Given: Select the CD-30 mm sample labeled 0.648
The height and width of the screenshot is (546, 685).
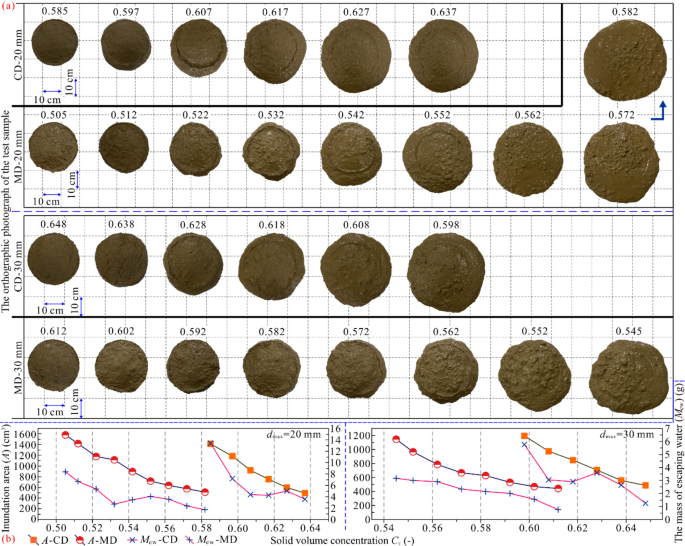Looking at the screenshot, I should [53, 259].
